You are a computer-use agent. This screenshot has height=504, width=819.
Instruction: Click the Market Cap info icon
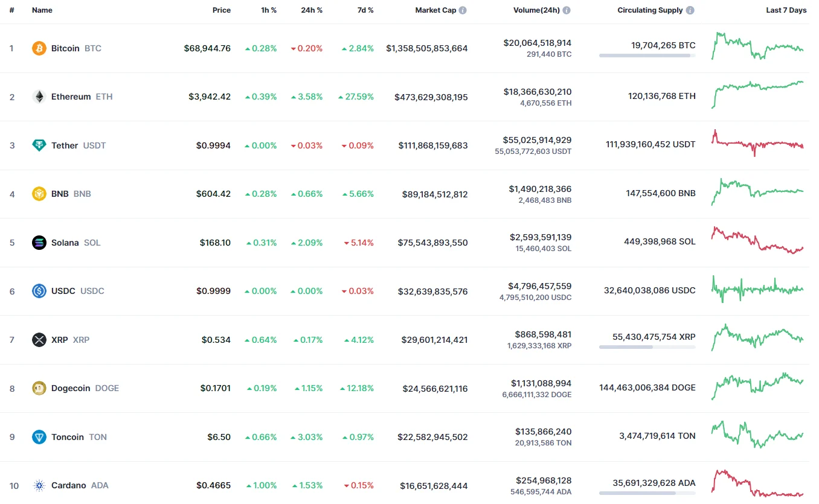point(463,10)
